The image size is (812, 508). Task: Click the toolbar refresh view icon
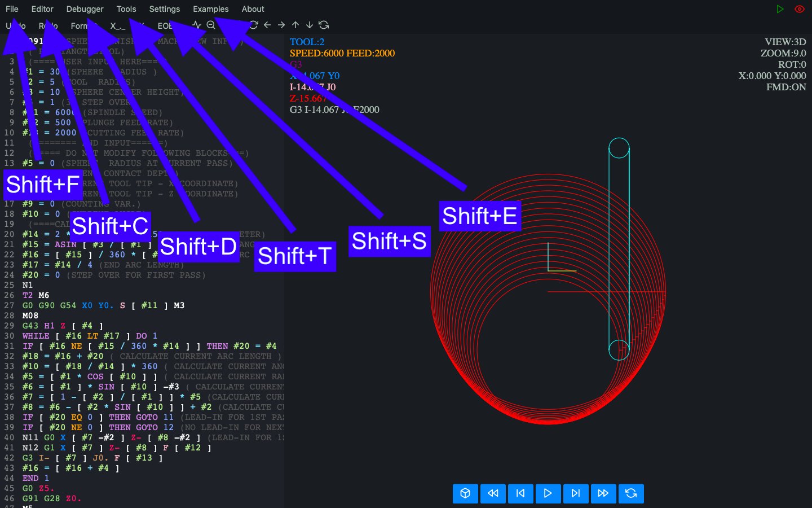coord(324,25)
